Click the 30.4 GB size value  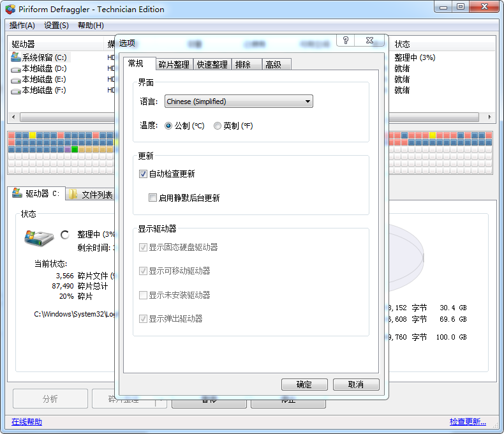pos(453,308)
